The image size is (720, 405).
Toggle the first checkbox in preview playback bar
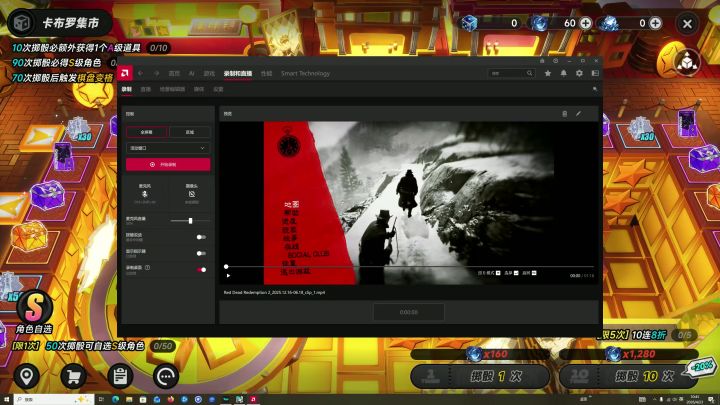coord(498,273)
